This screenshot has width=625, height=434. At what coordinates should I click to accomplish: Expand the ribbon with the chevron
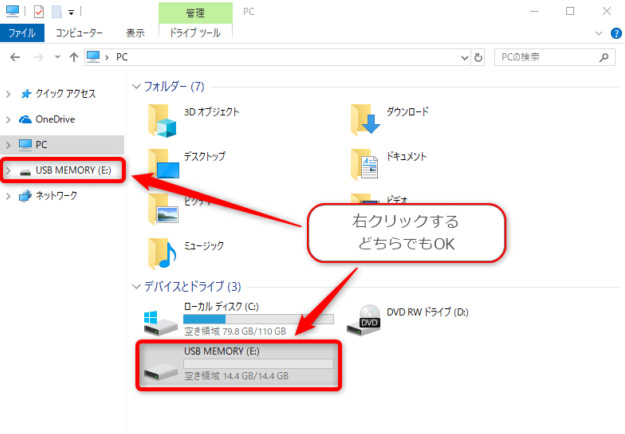[599, 33]
